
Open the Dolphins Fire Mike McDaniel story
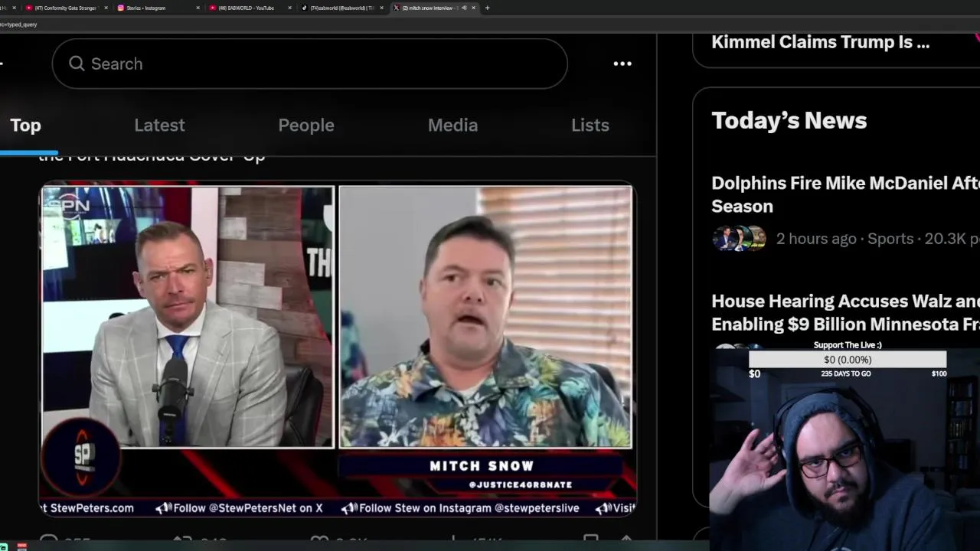click(x=845, y=194)
